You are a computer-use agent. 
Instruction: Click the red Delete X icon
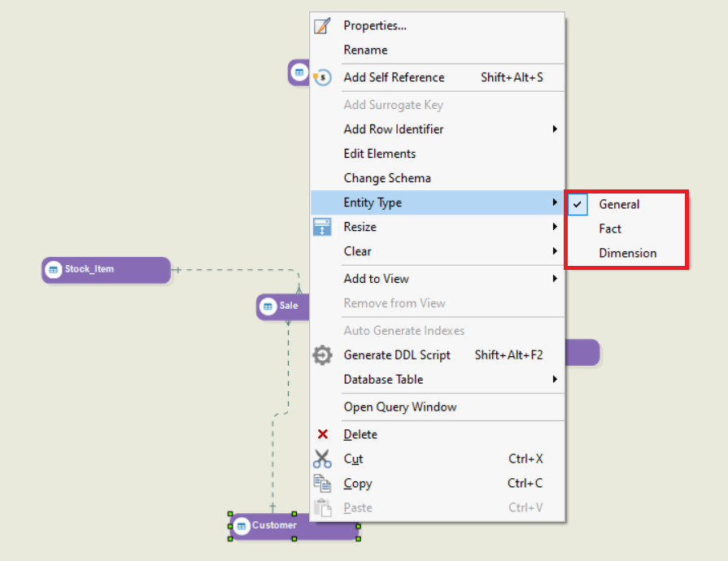(323, 433)
